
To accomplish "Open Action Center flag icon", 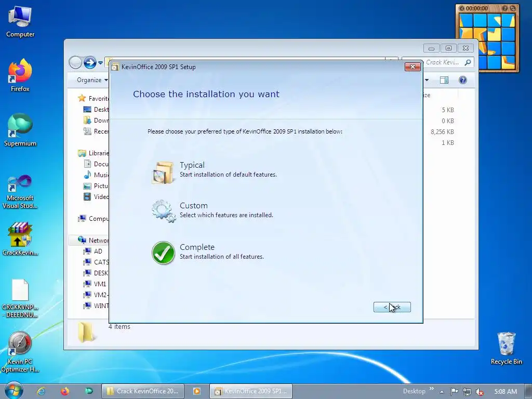I will [x=454, y=392].
